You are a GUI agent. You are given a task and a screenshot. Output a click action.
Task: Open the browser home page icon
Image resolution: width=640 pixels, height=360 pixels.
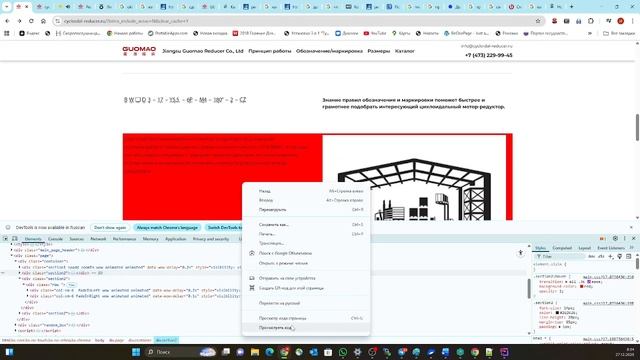point(43,21)
